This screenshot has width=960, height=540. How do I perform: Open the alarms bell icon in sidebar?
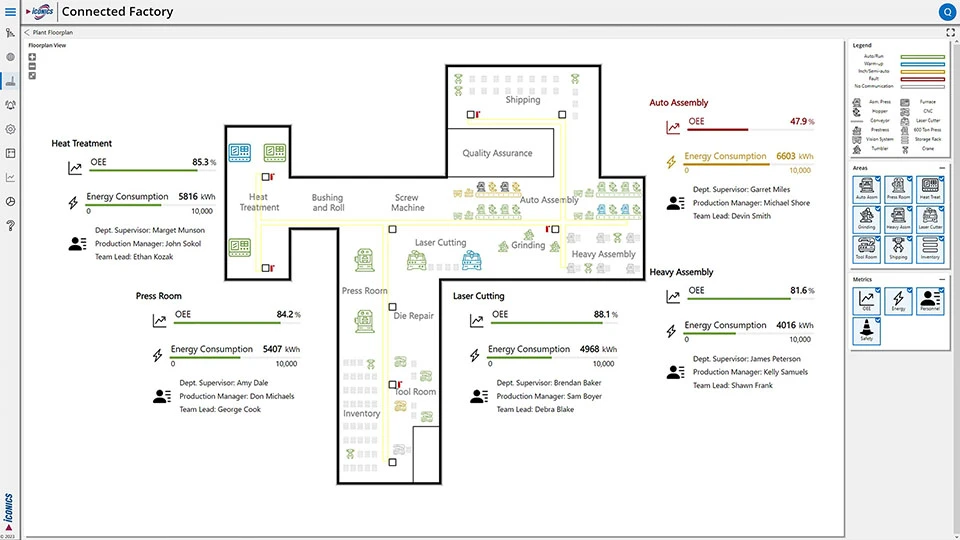11,104
